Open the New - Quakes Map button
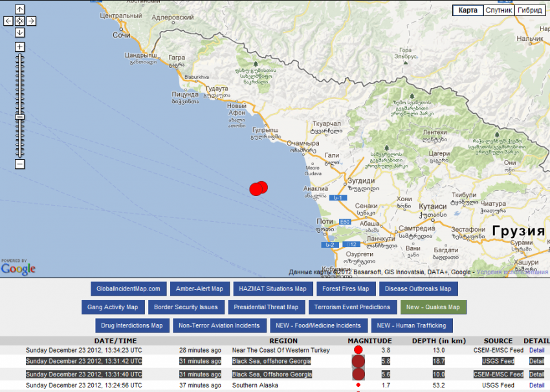 tap(433, 307)
